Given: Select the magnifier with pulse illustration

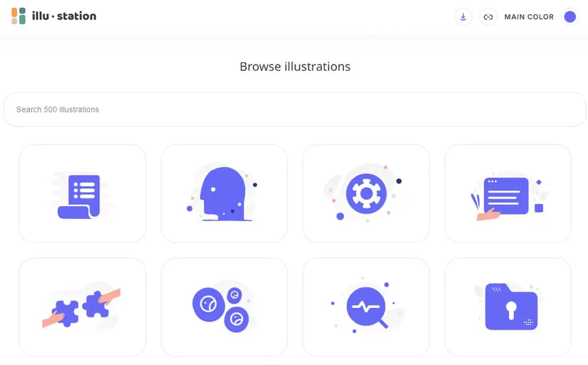Looking at the screenshot, I should click(366, 307).
